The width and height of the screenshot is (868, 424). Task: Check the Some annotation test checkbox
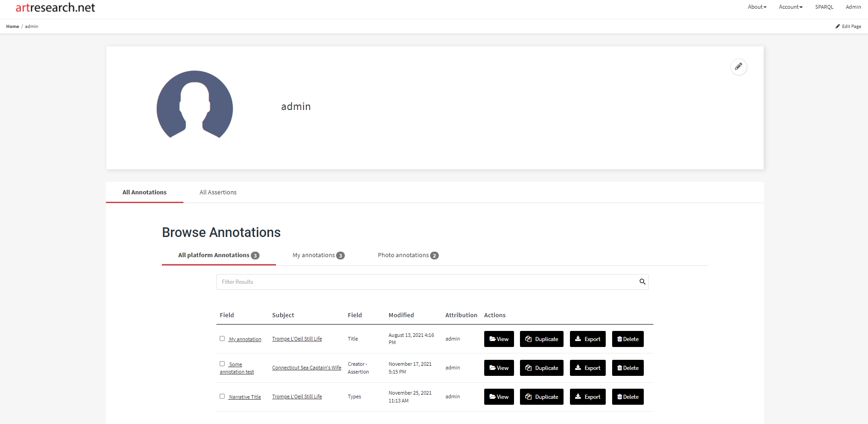point(222,364)
